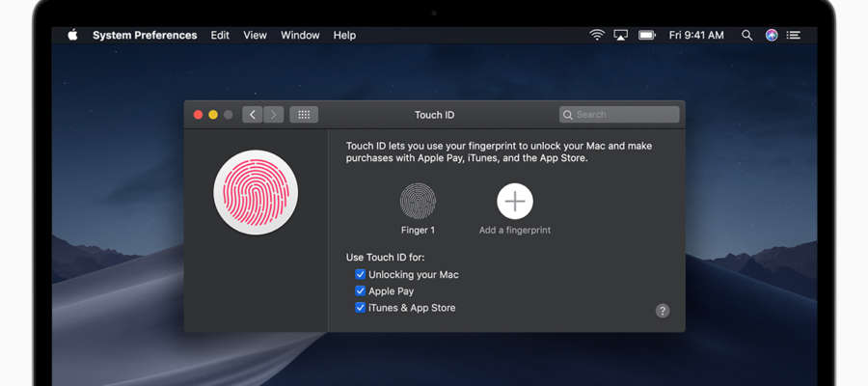The width and height of the screenshot is (868, 386).
Task: Go back with the left chevron button
Action: pyautogui.click(x=253, y=115)
